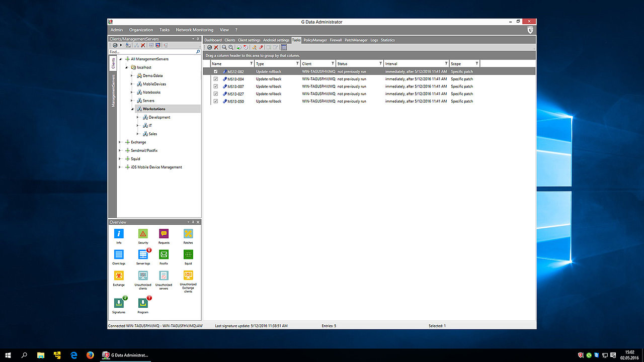This screenshot has width=644, height=362.
Task: Open the Security overview icon
Action: point(143,234)
